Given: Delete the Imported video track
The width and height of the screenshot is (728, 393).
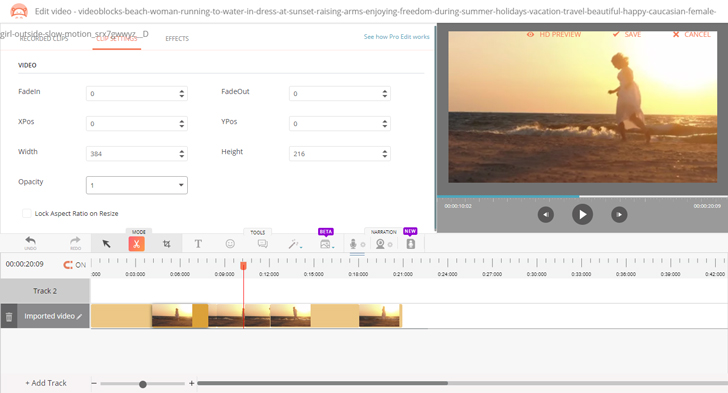Looking at the screenshot, I should tap(9, 317).
